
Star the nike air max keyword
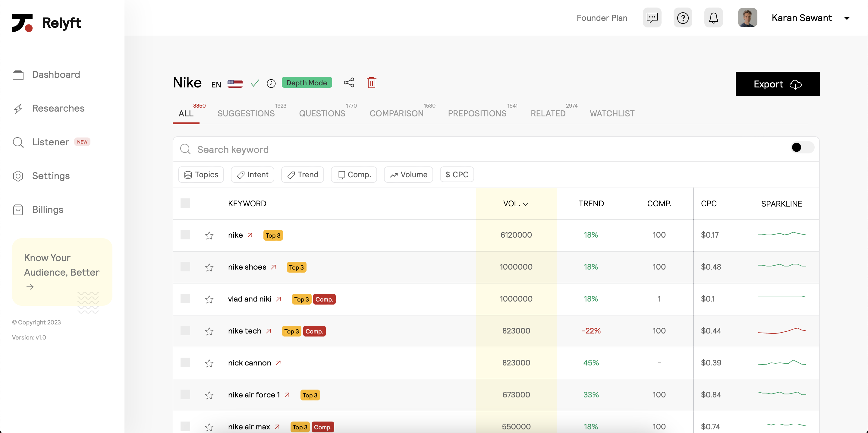(209, 427)
